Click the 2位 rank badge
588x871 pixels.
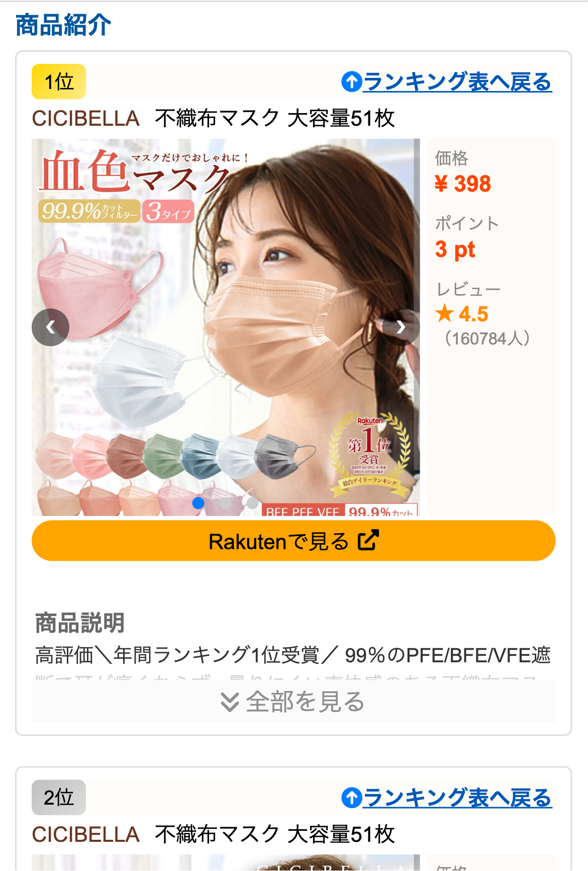tap(59, 798)
